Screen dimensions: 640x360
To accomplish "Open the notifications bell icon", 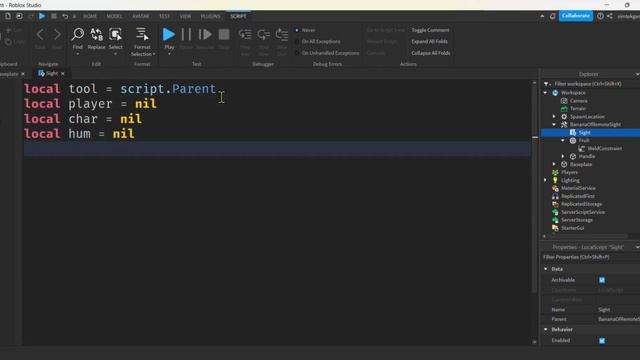I will coord(553,16).
